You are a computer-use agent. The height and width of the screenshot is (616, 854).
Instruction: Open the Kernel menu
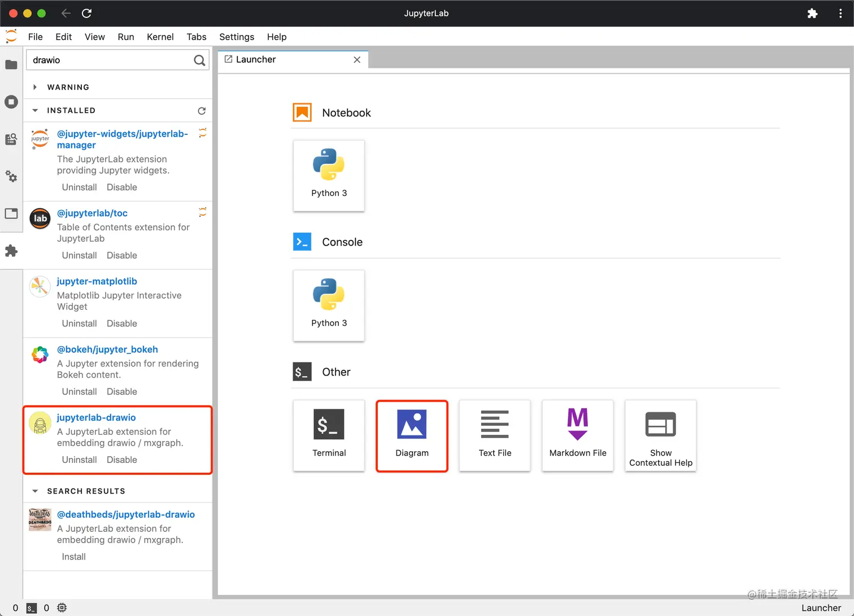click(160, 37)
